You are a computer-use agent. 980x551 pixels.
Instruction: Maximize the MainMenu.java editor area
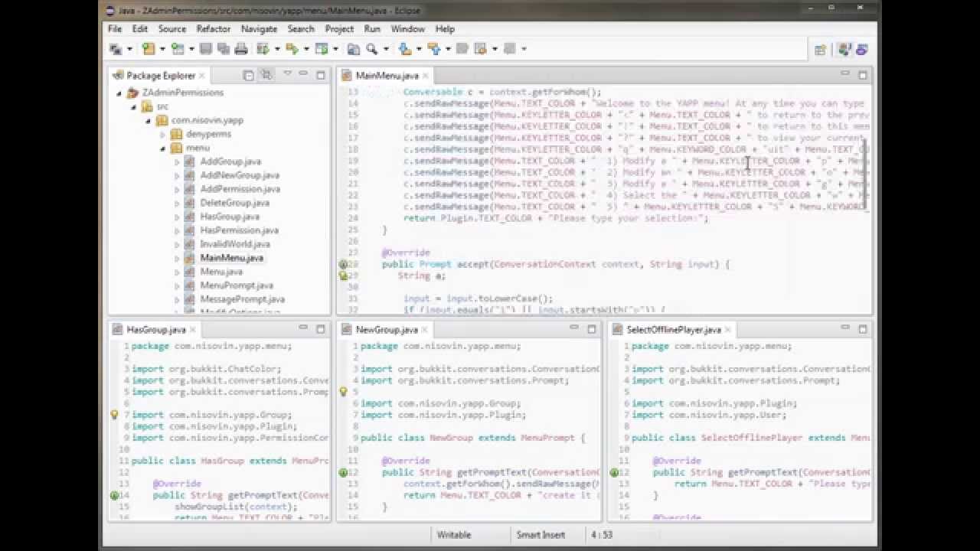[x=863, y=74]
